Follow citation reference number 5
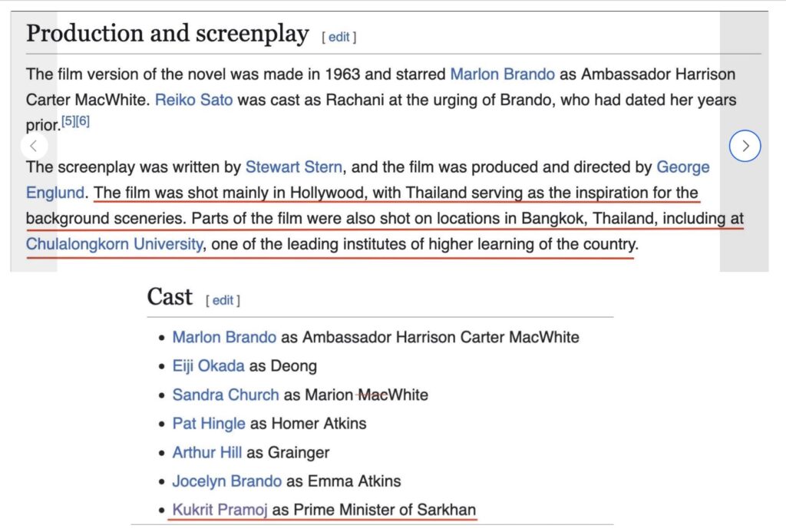Screen dimensions: 786x532 point(68,121)
